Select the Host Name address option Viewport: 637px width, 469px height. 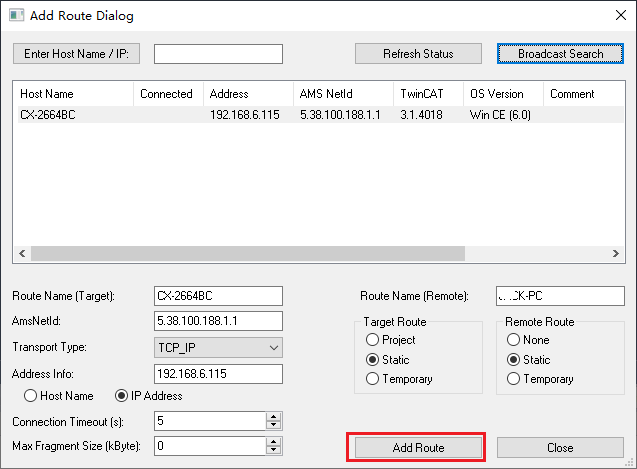pyautogui.click(x=32, y=395)
